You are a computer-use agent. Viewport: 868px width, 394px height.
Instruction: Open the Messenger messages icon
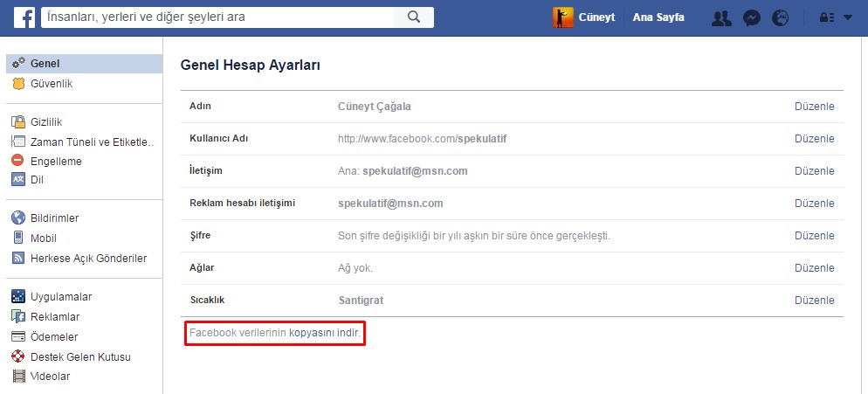pos(750,17)
